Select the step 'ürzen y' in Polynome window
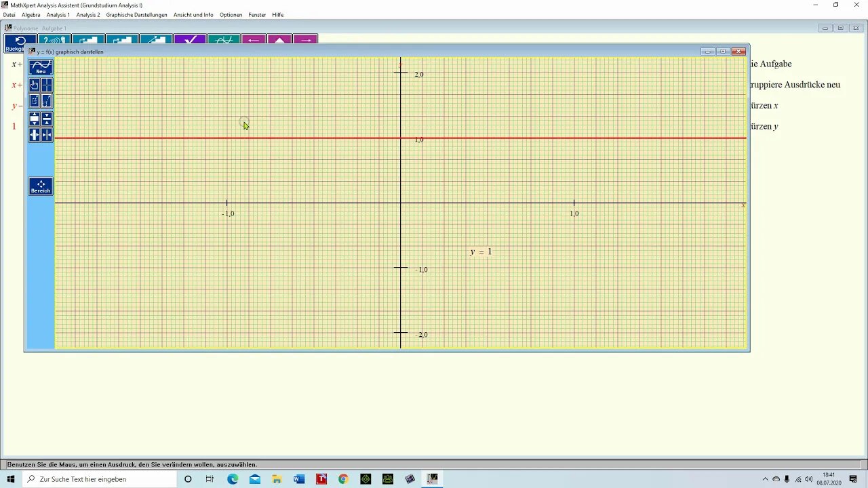This screenshot has height=488, width=868. (x=764, y=126)
